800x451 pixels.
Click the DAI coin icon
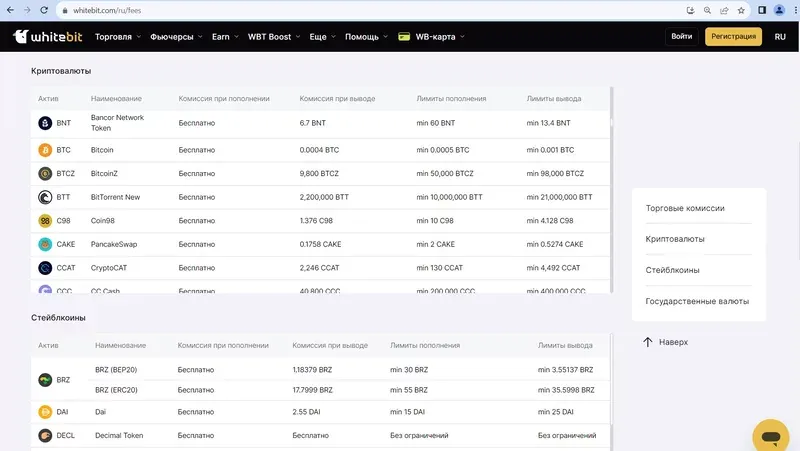pyautogui.click(x=45, y=412)
